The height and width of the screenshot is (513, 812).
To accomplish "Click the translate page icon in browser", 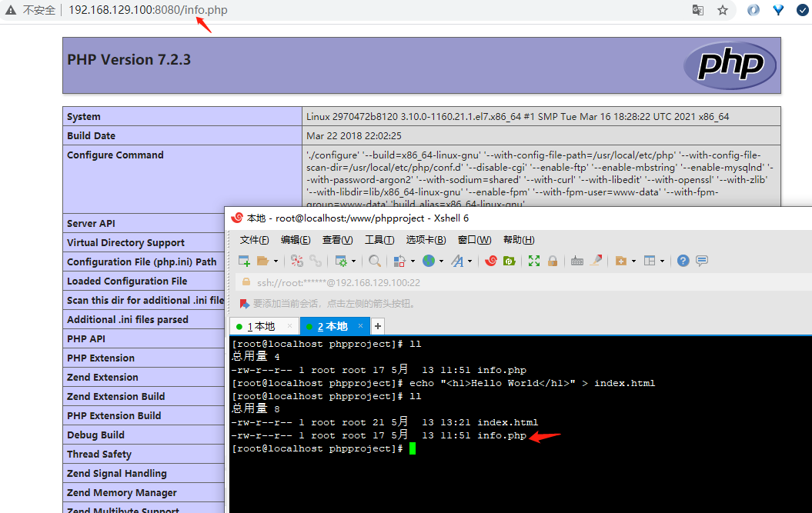I will [698, 10].
